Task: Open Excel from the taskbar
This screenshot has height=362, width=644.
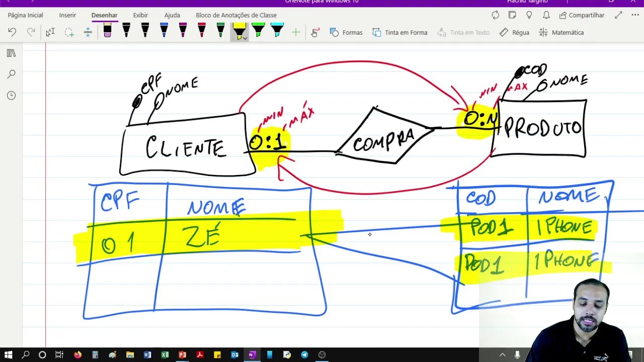Action: [165, 355]
